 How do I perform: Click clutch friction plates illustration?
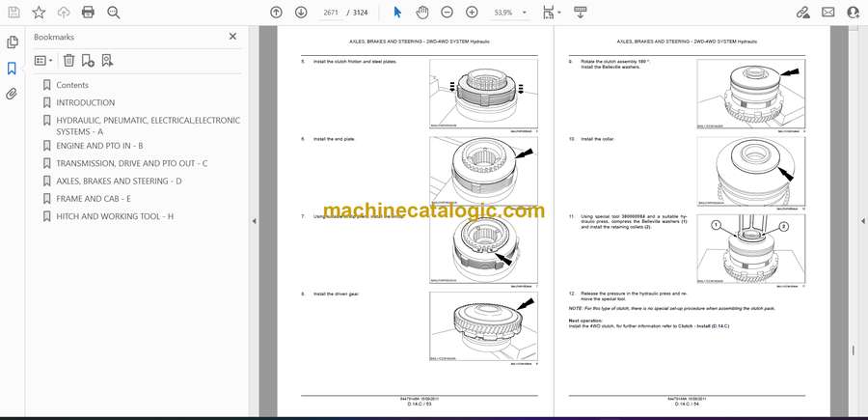pyautogui.click(x=483, y=95)
